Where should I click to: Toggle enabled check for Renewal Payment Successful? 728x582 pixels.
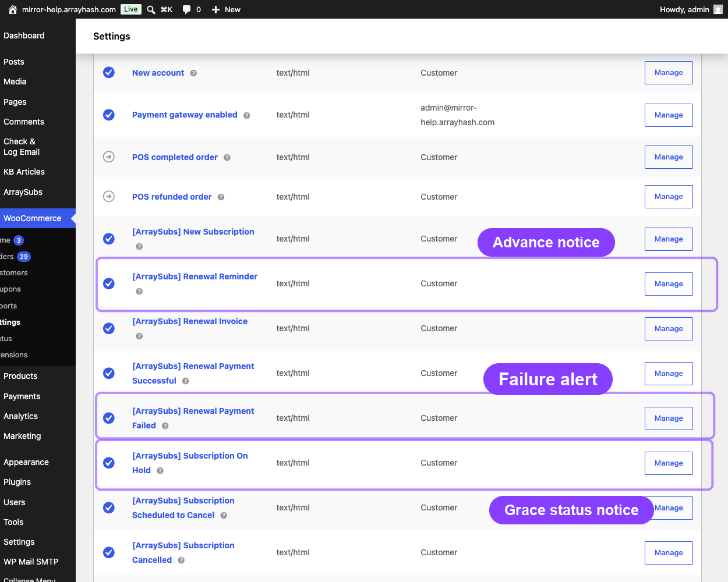[x=109, y=373]
